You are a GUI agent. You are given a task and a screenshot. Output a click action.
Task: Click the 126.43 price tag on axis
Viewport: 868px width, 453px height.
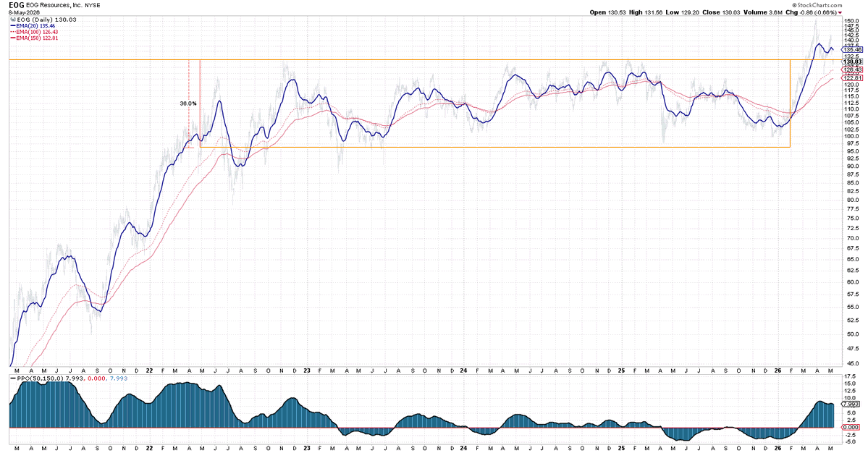coord(853,69)
